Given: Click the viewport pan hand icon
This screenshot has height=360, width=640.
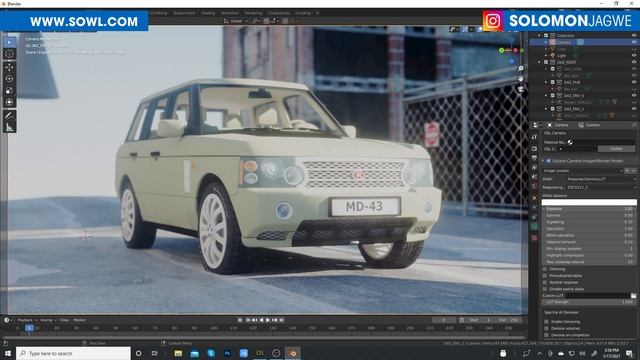Looking at the screenshot, I should [521, 78].
